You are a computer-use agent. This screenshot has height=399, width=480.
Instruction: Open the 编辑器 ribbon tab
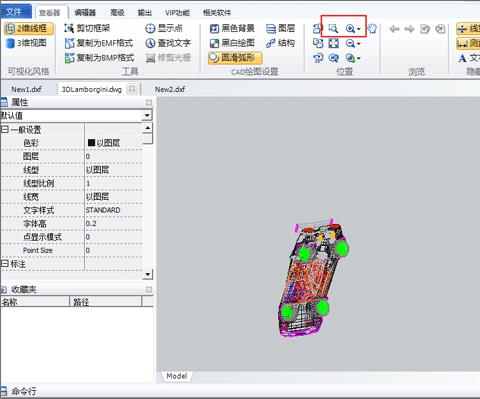85,13
